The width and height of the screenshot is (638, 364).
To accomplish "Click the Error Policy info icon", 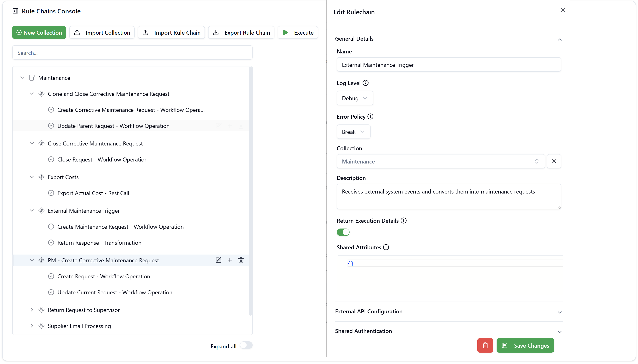I will pos(370,116).
